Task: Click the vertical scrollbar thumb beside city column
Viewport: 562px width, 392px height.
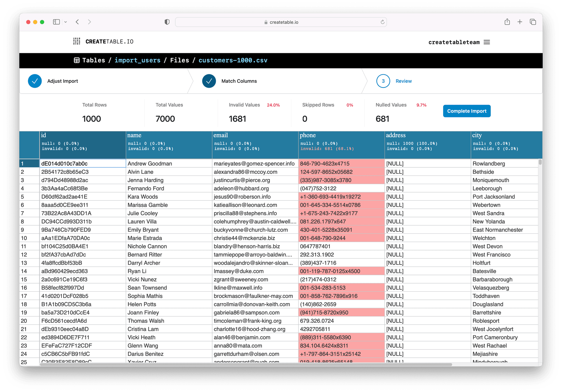Action: [540, 162]
